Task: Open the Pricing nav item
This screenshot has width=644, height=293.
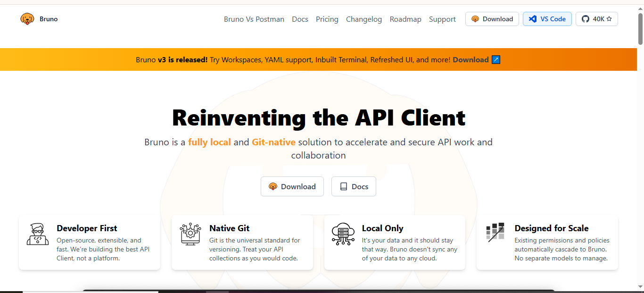Action: pyautogui.click(x=327, y=19)
